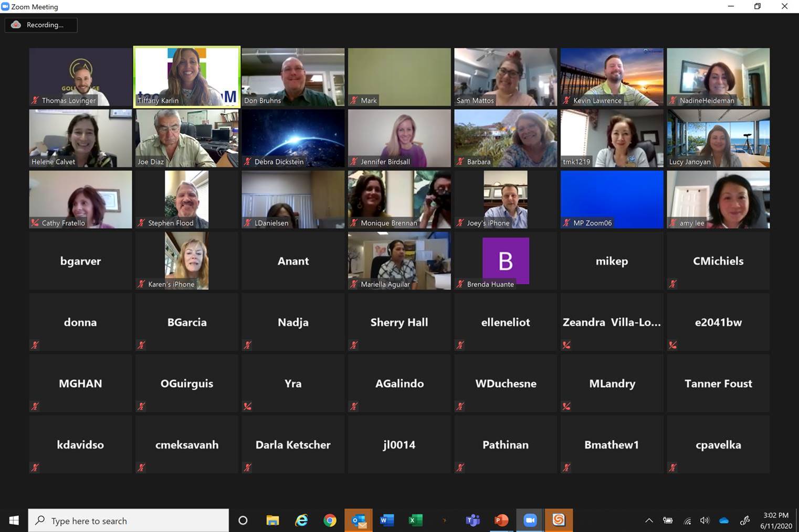Select the muted mic icon beside Barbara
Screen dimensions: 799x532
(x=460, y=162)
